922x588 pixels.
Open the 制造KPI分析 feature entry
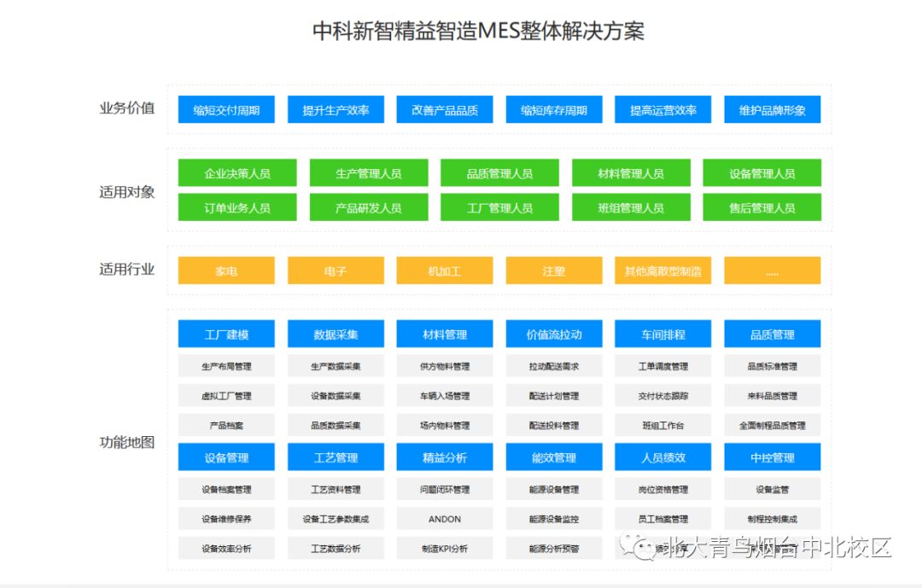[444, 549]
